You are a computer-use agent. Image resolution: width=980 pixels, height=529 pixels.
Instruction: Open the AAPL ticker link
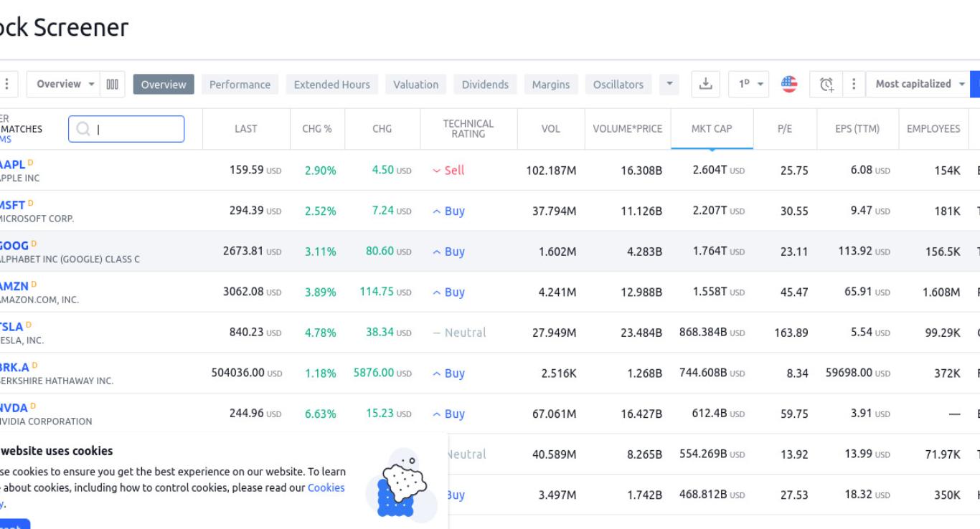click(x=12, y=164)
